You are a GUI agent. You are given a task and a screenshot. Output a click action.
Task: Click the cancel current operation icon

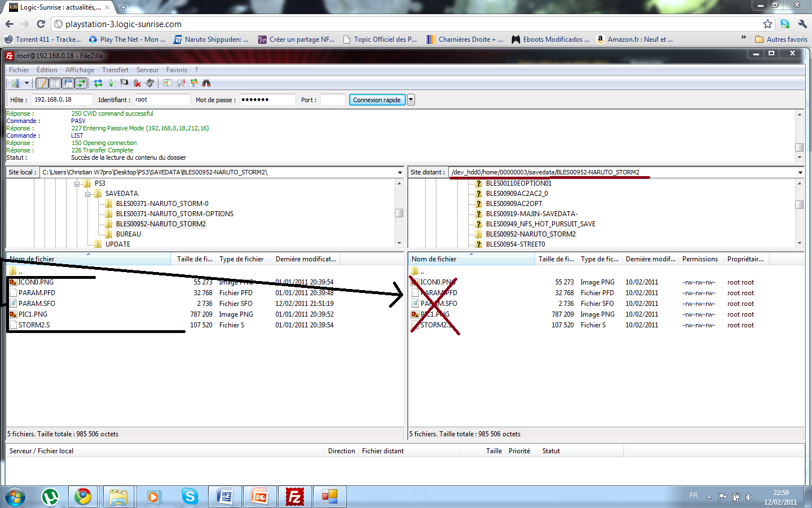pyautogui.click(x=124, y=83)
